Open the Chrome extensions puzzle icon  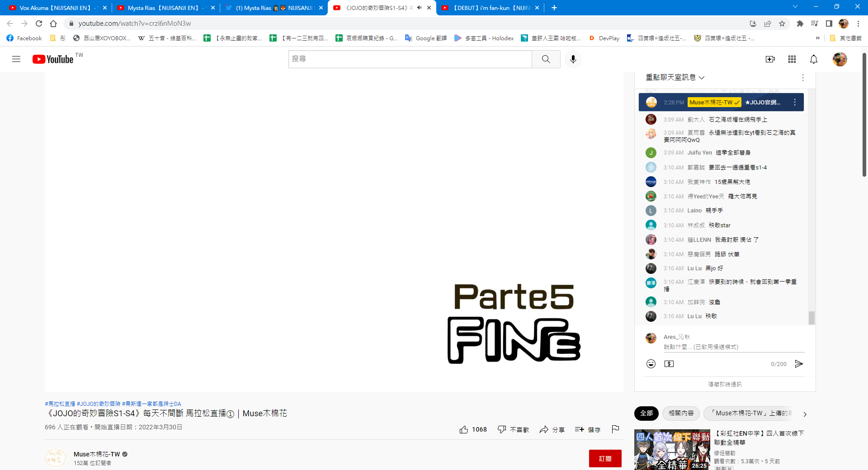[800, 23]
